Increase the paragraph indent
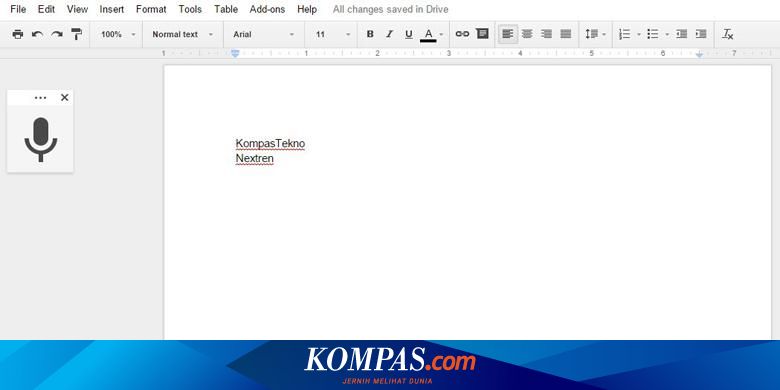 [701, 34]
